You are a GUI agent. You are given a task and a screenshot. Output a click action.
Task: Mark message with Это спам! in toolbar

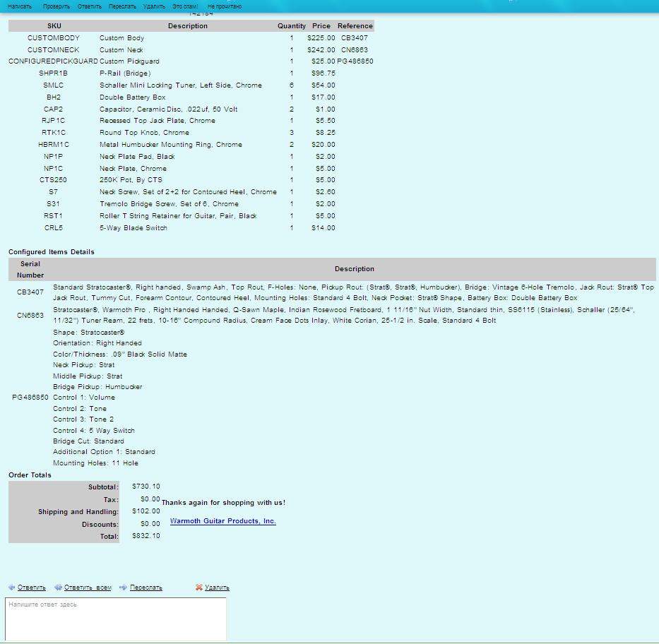click(x=185, y=6)
